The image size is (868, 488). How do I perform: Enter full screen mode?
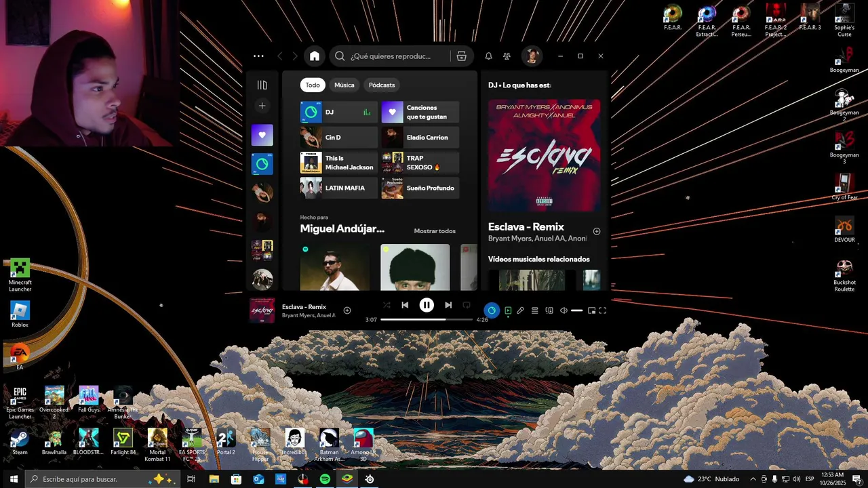(x=603, y=310)
